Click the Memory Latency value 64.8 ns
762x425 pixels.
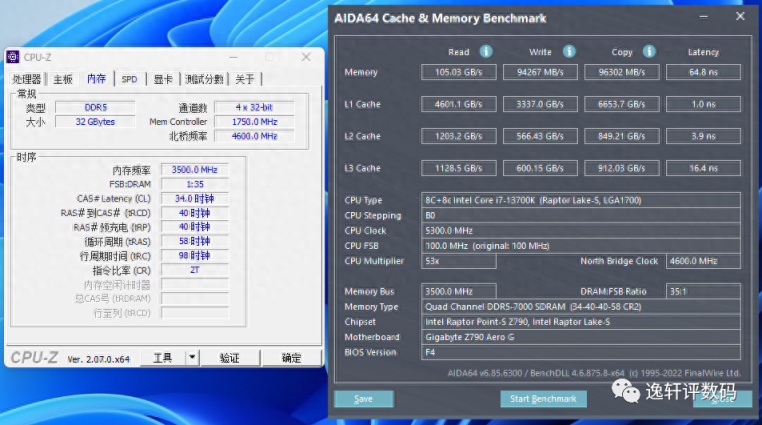[x=703, y=72]
